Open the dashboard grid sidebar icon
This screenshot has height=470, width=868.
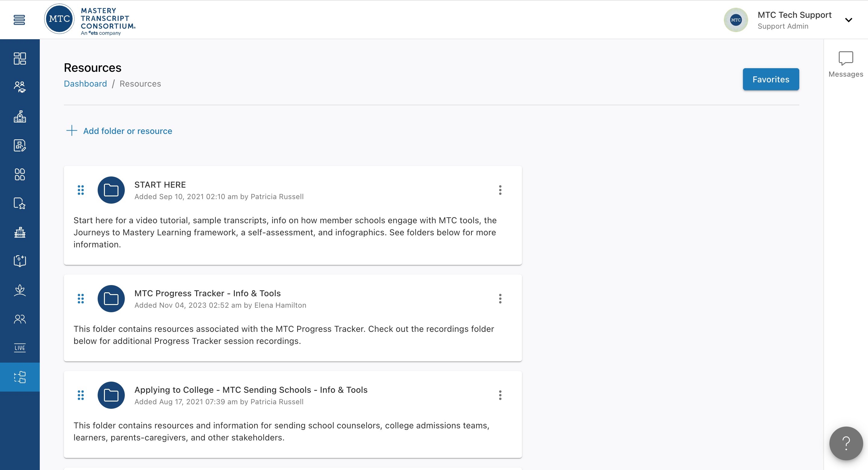tap(20, 58)
